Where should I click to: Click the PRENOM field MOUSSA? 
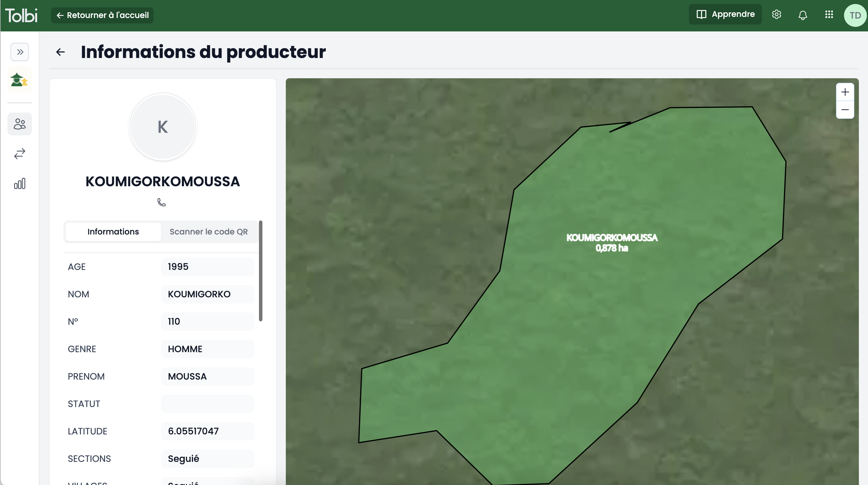208,376
